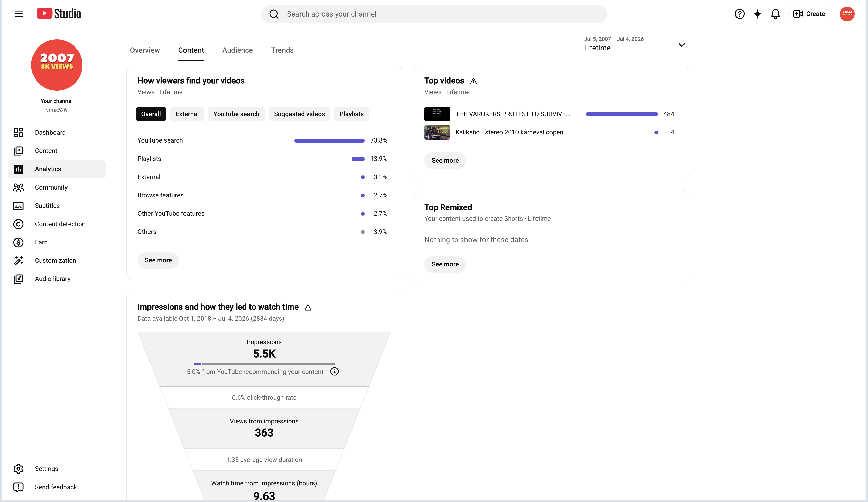Image resolution: width=868 pixels, height=502 pixels.
Task: Click the virus526 channel name
Action: 57,110
